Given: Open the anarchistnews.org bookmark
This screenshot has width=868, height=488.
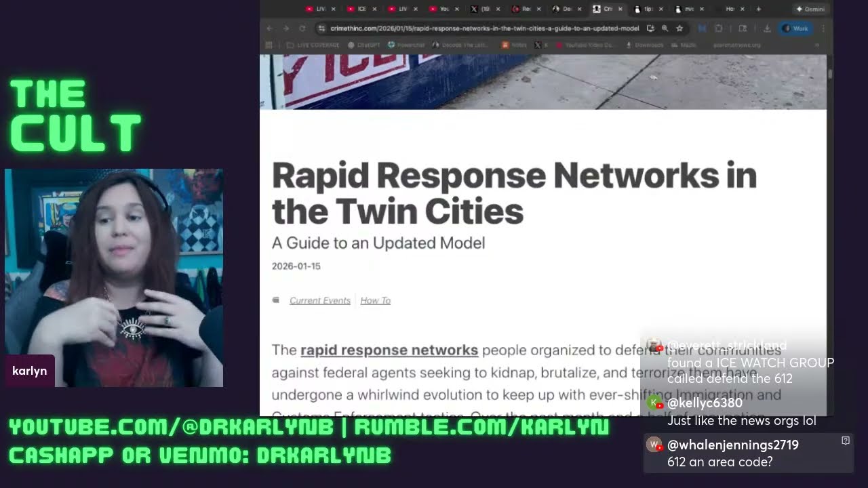Looking at the screenshot, I should (x=737, y=45).
